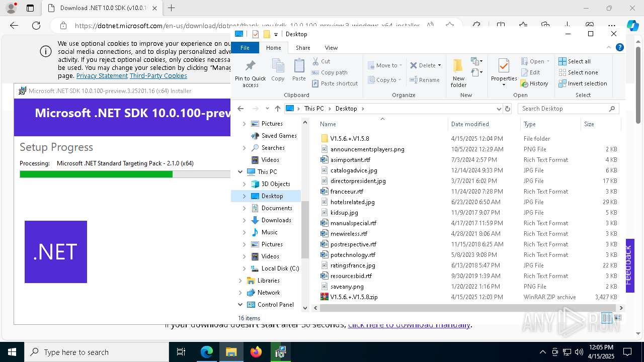Viewport: 644px width, 362px height.
Task: Select the Home ribbon tab
Action: pos(274,48)
